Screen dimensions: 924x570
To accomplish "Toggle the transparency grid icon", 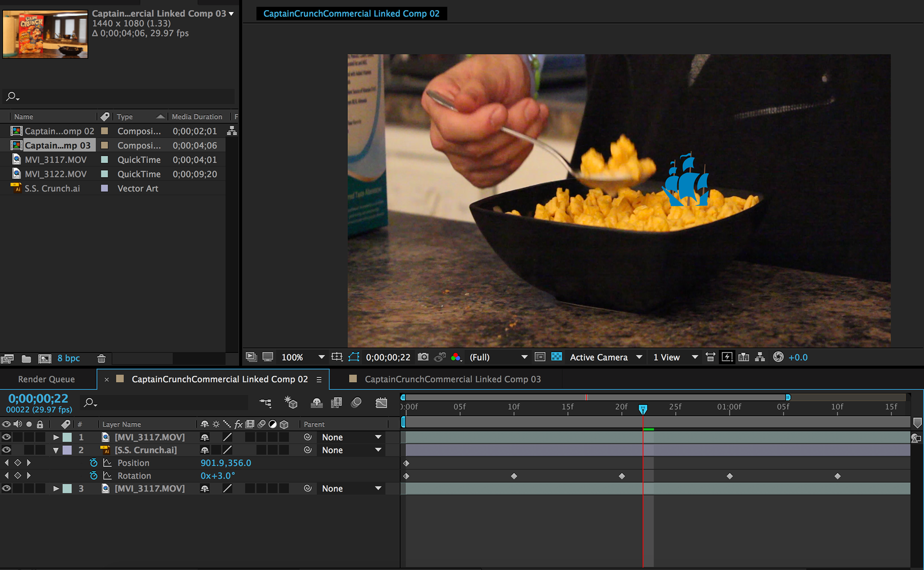I will pyautogui.click(x=556, y=357).
